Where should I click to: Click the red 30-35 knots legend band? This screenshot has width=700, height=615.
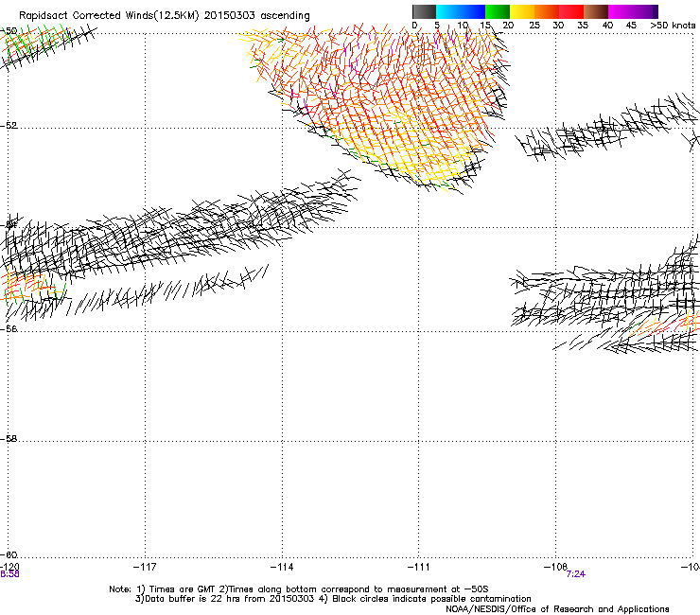point(571,11)
